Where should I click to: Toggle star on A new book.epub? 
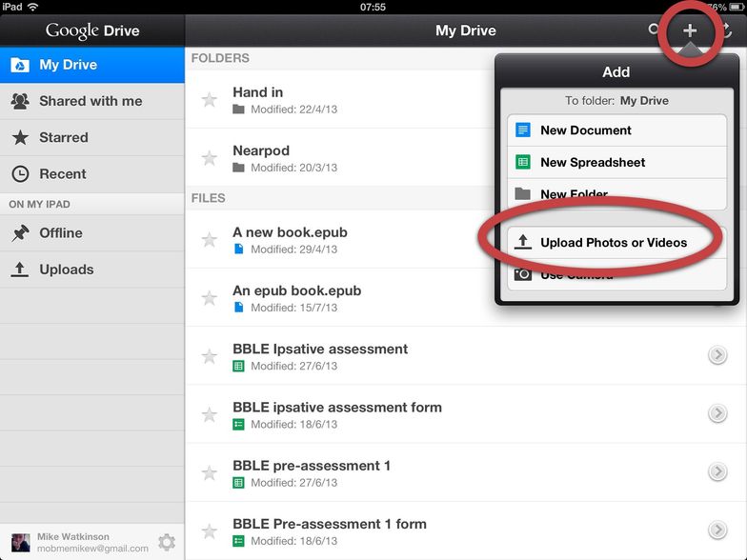(209, 240)
